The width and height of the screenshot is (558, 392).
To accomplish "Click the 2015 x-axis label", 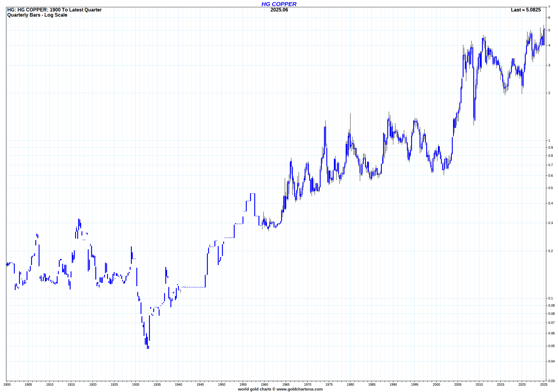I will 501,384.
